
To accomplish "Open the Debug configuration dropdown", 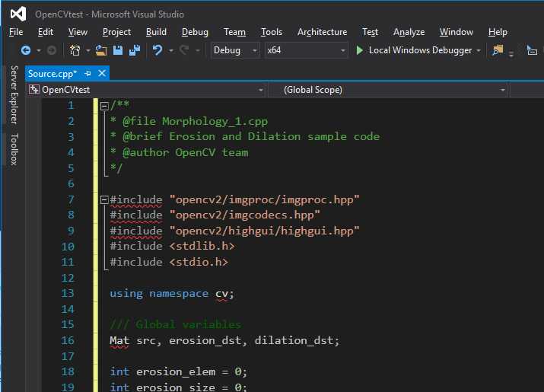I will pyautogui.click(x=235, y=51).
